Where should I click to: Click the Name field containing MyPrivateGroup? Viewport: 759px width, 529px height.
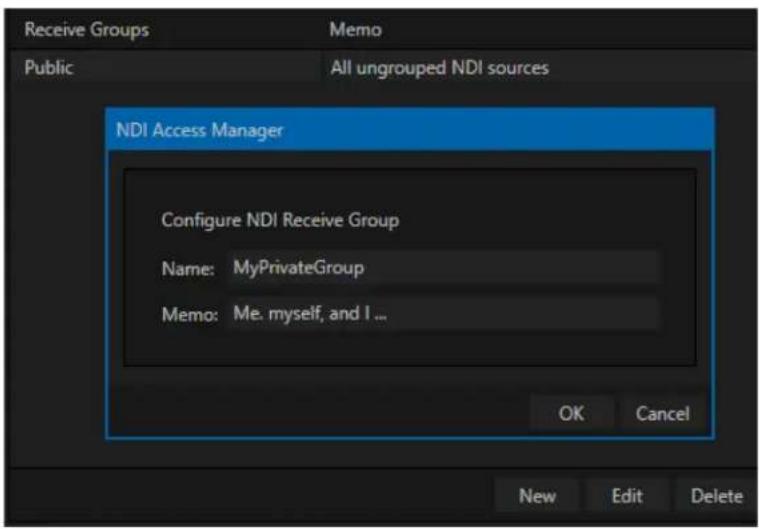(443, 267)
